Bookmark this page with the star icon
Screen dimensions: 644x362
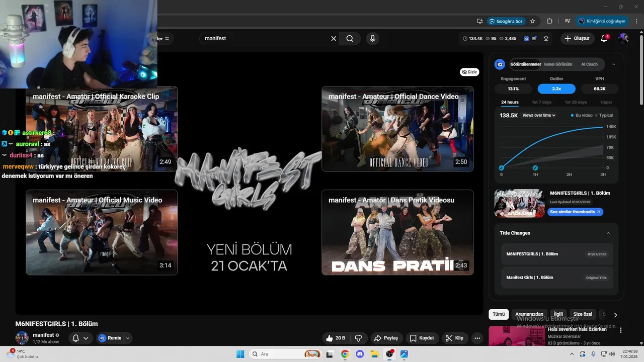tap(533, 21)
